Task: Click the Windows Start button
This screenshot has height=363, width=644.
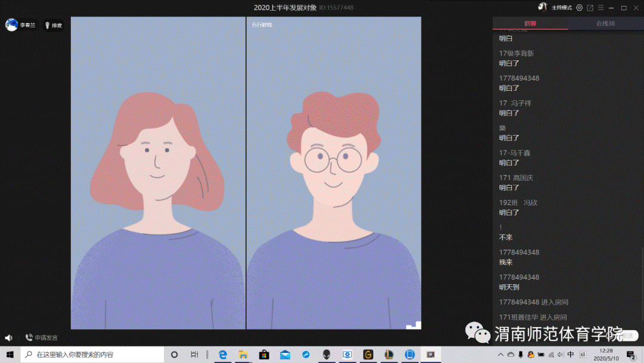Action: [x=10, y=355]
